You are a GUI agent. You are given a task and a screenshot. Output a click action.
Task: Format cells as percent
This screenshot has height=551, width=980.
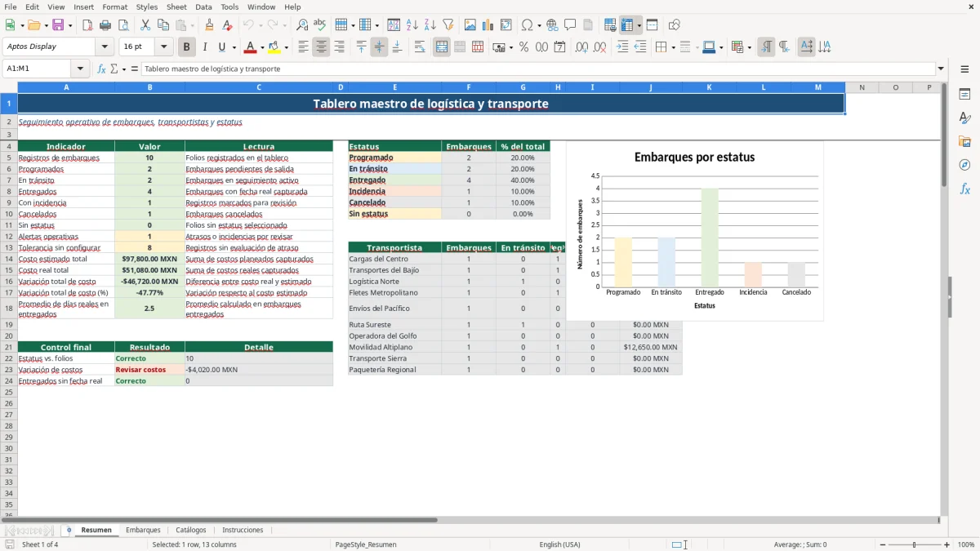[x=523, y=47]
